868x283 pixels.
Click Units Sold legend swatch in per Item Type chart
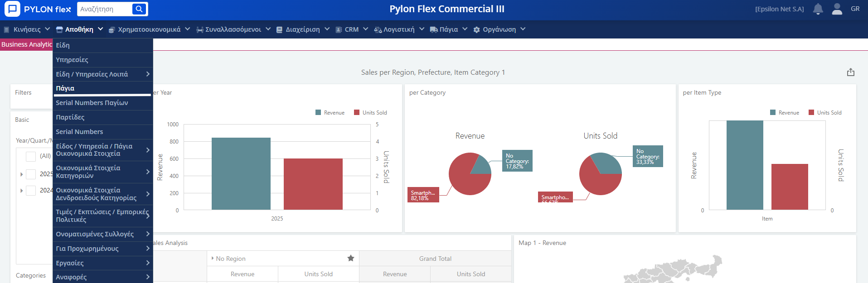[x=811, y=113]
